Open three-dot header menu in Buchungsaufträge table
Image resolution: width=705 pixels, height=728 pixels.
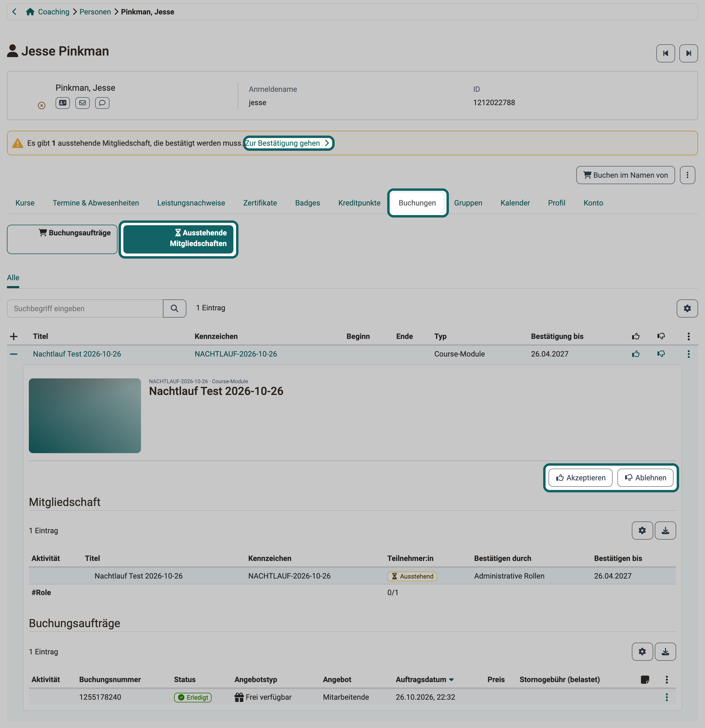(666, 679)
